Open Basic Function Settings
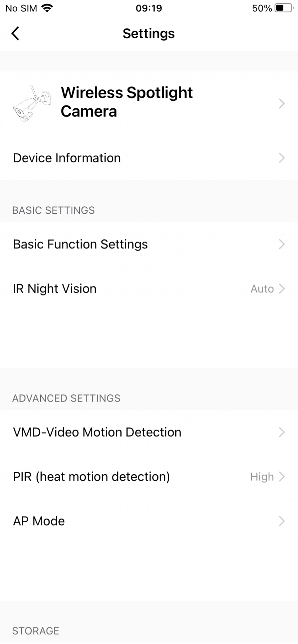This screenshot has width=298, height=644. pyautogui.click(x=149, y=244)
